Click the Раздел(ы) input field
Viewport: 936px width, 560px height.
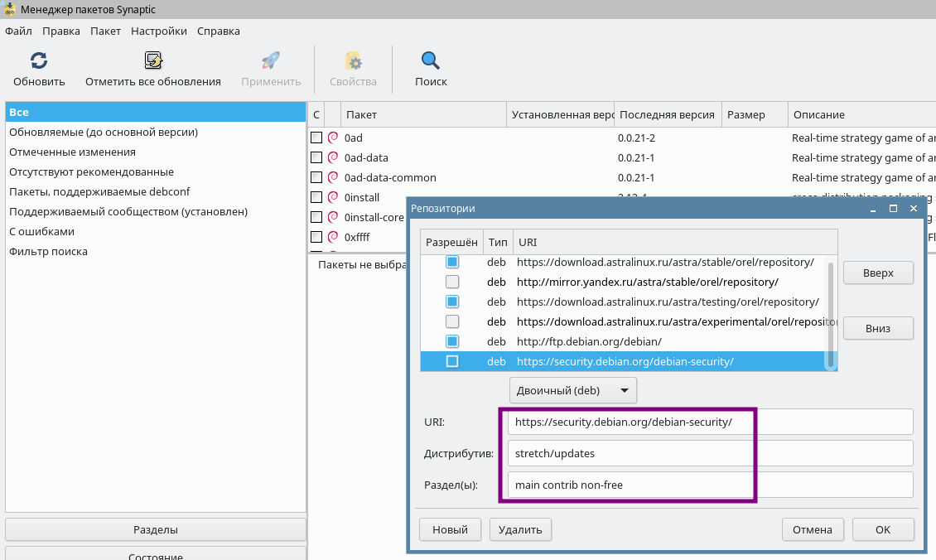pos(711,485)
